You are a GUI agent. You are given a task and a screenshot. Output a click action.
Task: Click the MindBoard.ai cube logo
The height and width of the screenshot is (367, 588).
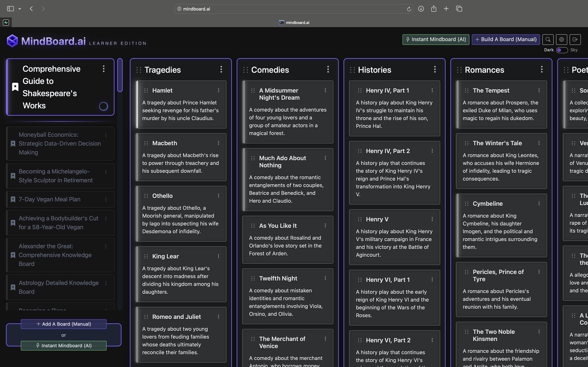click(12, 41)
